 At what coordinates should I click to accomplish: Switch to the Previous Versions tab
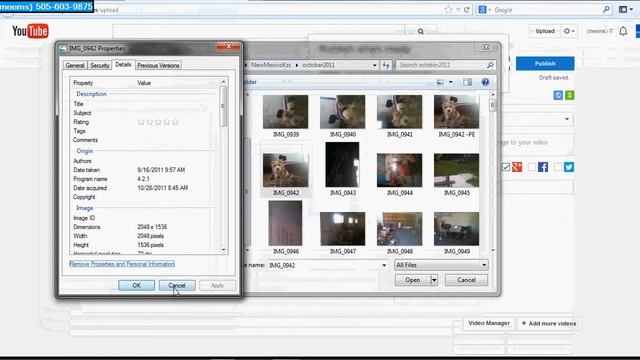158,65
